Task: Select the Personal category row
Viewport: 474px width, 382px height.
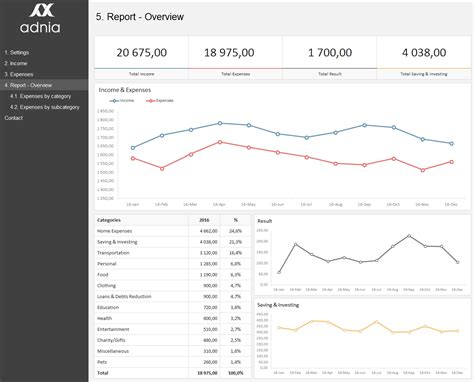Action: point(173,264)
